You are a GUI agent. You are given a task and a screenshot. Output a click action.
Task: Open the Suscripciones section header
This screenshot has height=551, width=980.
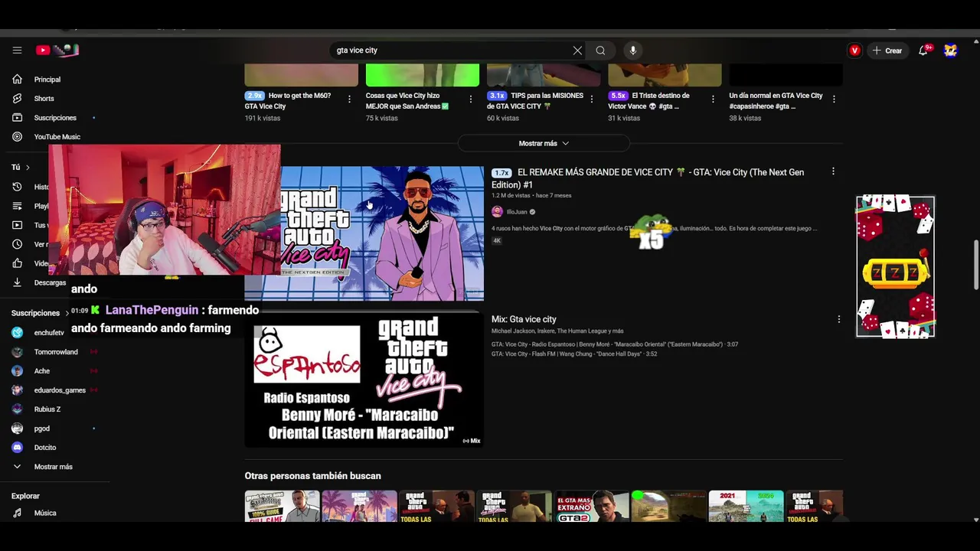coord(35,313)
